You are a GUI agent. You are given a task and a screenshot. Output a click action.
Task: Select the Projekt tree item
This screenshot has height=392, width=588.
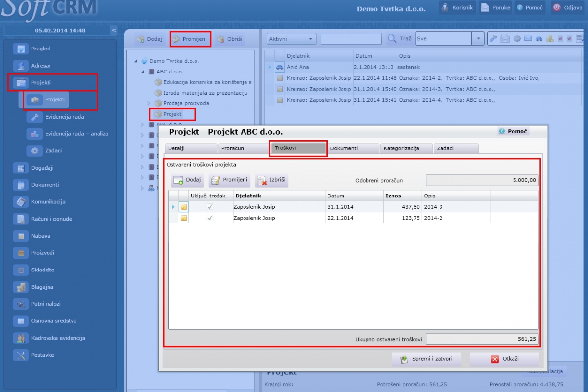pos(168,114)
